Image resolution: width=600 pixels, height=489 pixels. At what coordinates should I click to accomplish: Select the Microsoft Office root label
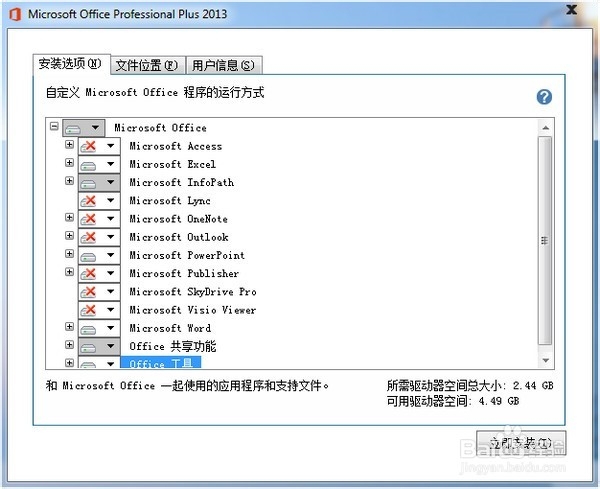point(160,128)
